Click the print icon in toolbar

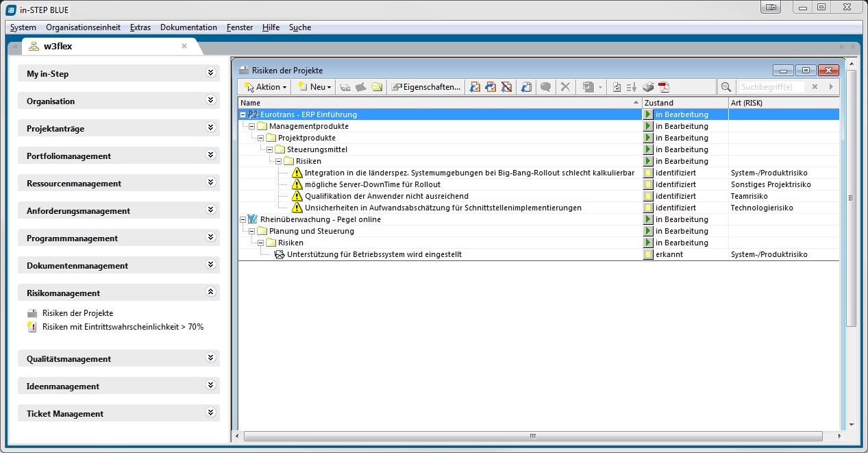tap(647, 87)
